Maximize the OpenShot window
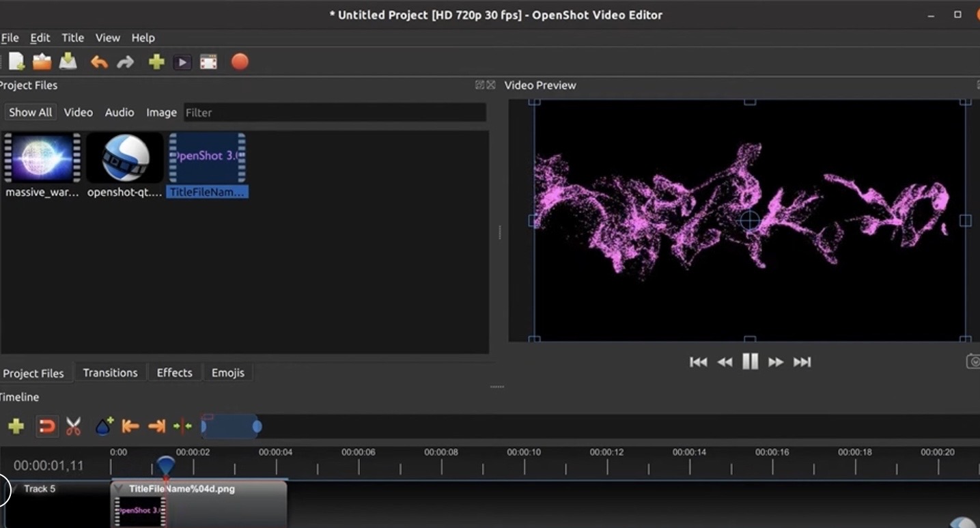This screenshot has height=528, width=980. [957, 14]
